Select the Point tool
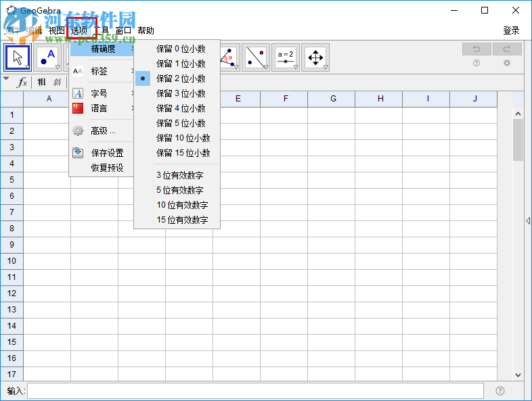This screenshot has width=532, height=401. 47,57
